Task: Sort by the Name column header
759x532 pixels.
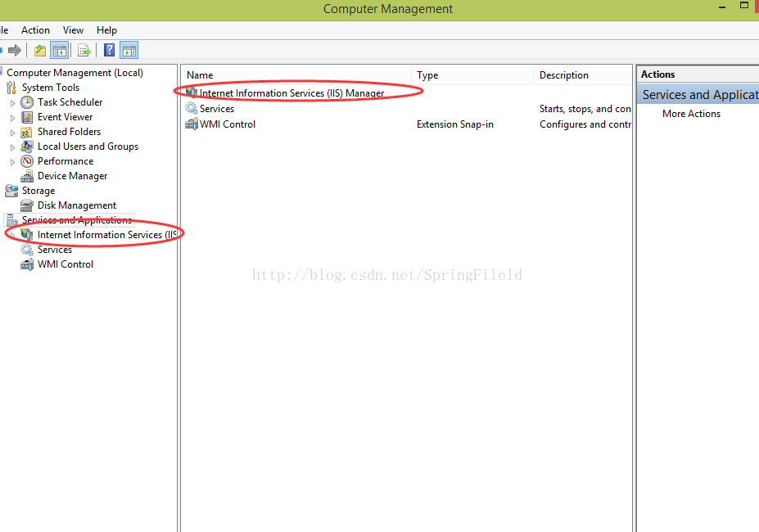Action: tap(296, 75)
